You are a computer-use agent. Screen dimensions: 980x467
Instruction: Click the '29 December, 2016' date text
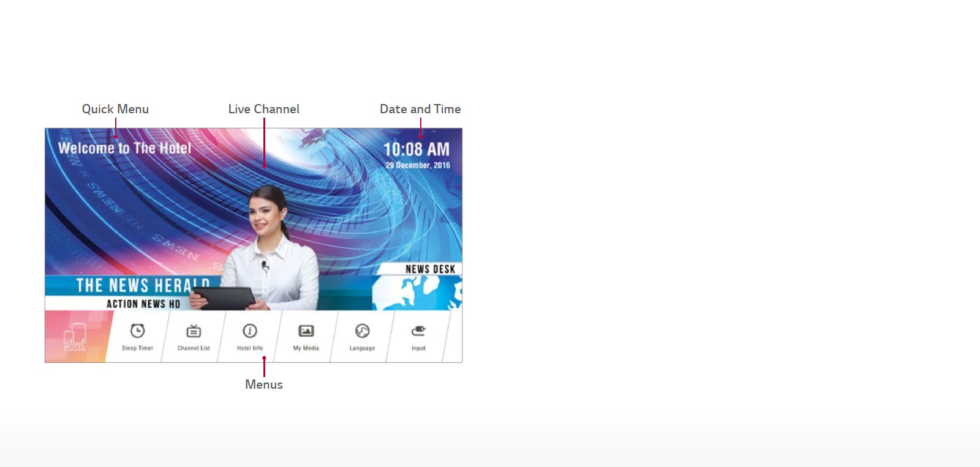418,165
